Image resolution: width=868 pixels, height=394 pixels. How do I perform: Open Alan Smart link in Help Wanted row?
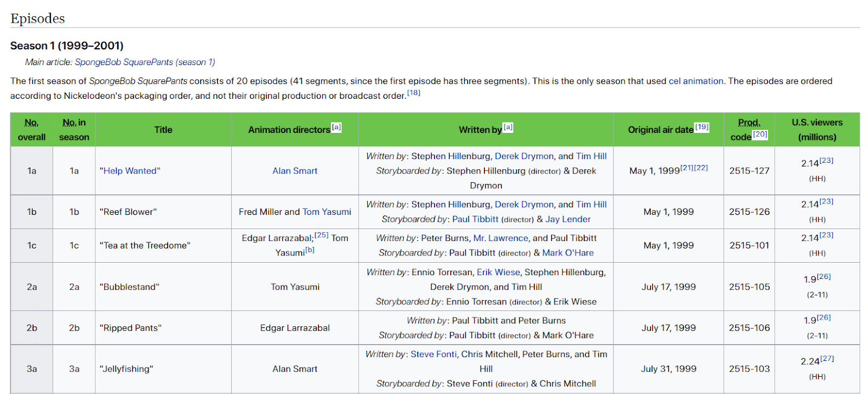pyautogui.click(x=295, y=170)
